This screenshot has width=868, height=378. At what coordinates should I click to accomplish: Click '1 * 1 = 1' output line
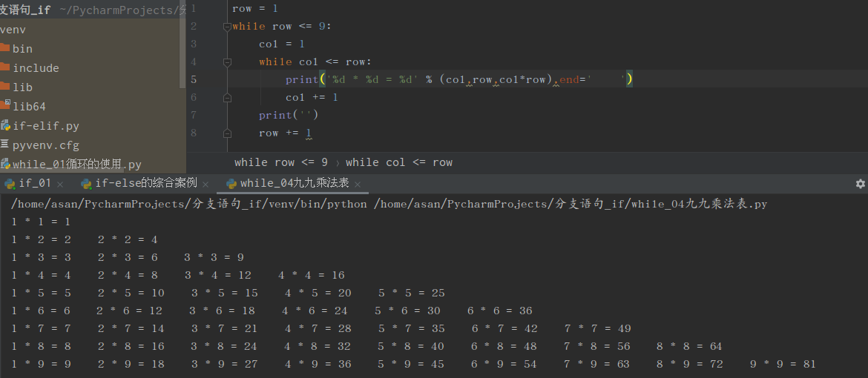point(41,222)
